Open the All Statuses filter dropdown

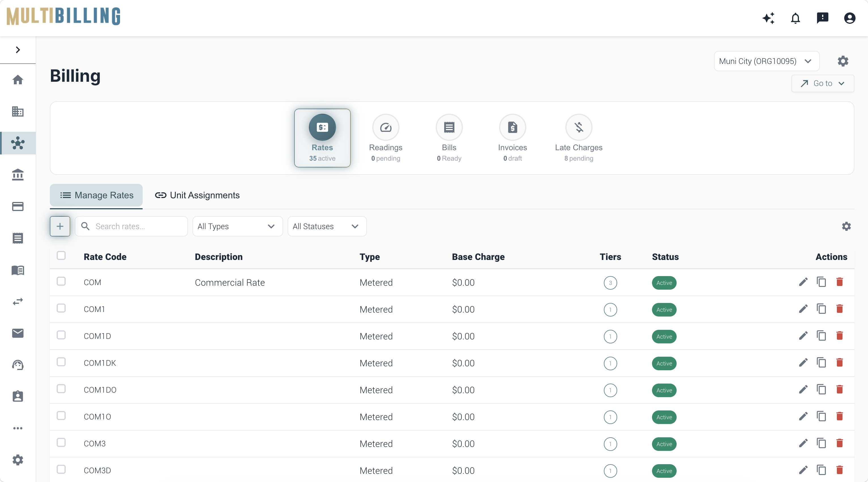(327, 227)
